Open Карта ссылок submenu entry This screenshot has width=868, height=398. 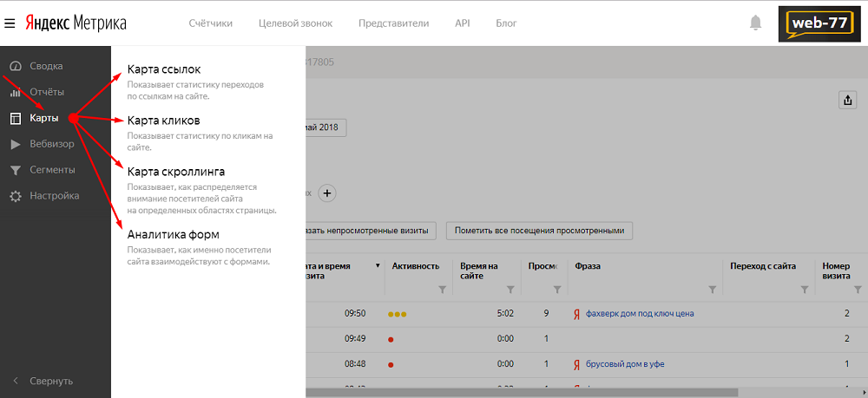point(164,69)
